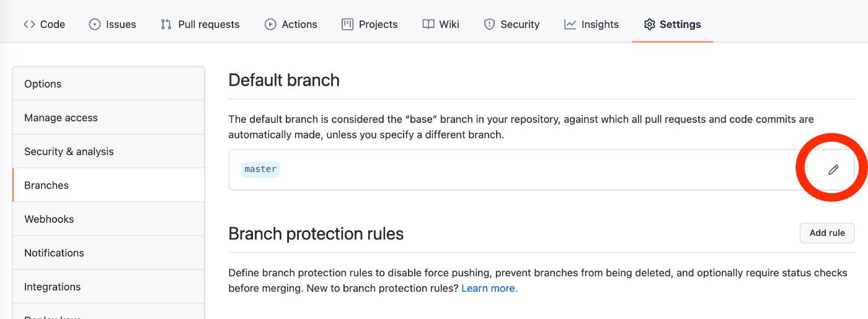Click the Pull requests branch icon
The height and width of the screenshot is (319, 868).
coord(166,24)
